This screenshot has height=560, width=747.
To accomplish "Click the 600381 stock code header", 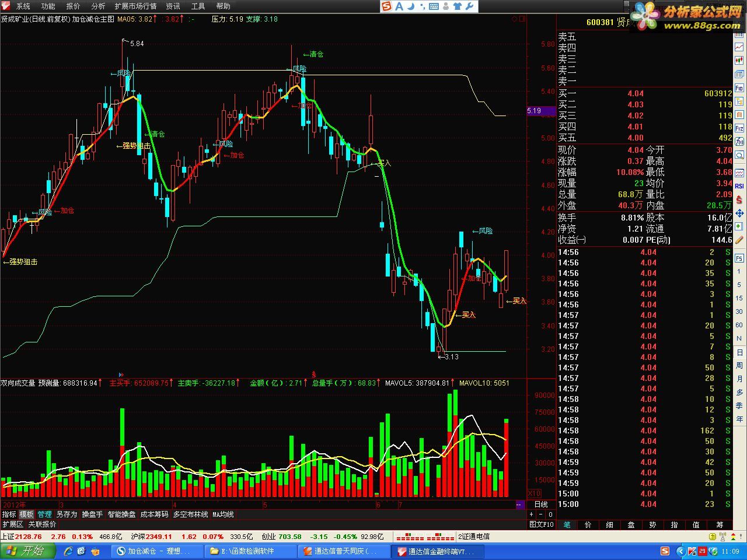I will [x=600, y=22].
